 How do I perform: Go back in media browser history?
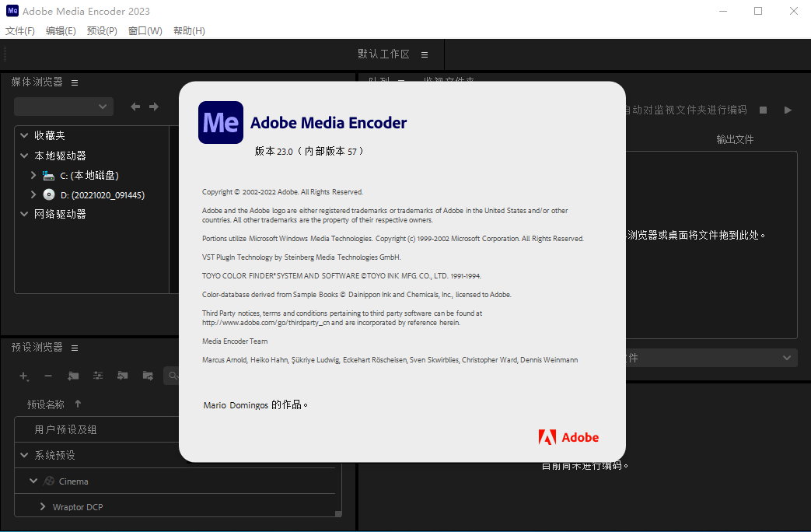[135, 107]
